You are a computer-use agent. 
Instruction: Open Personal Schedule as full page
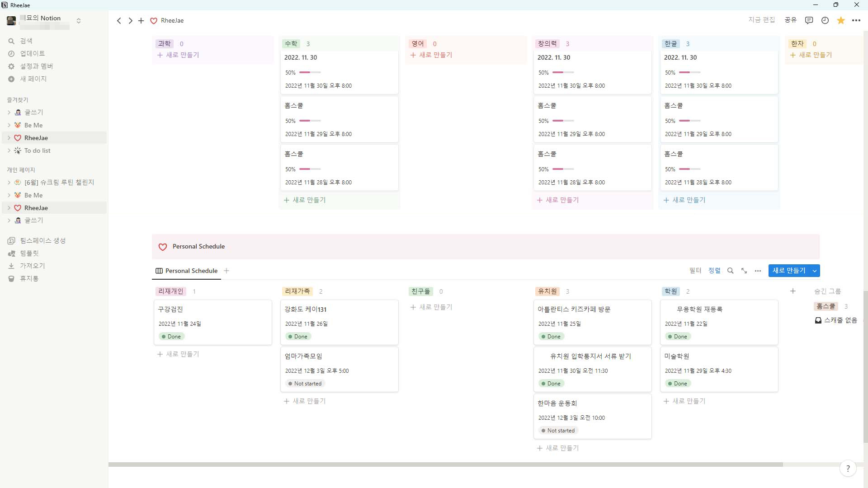pyautogui.click(x=744, y=271)
